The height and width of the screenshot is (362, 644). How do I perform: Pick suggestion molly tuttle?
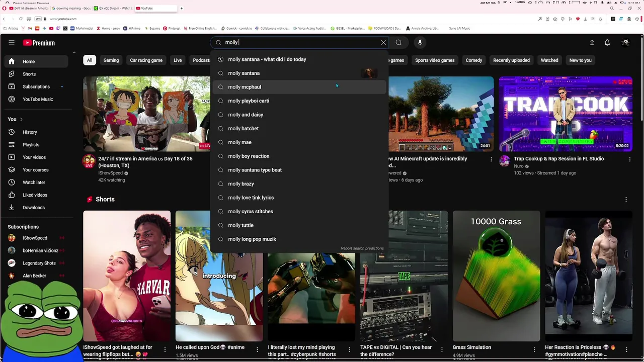click(299, 225)
